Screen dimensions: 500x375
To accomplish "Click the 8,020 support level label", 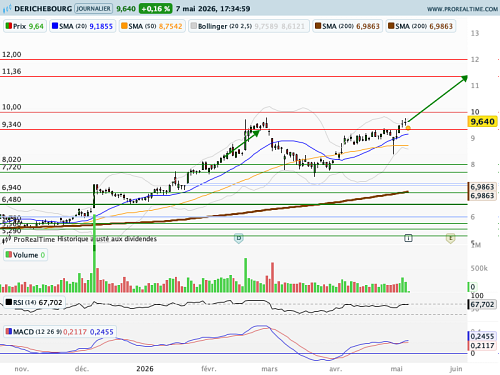I will tap(12, 159).
